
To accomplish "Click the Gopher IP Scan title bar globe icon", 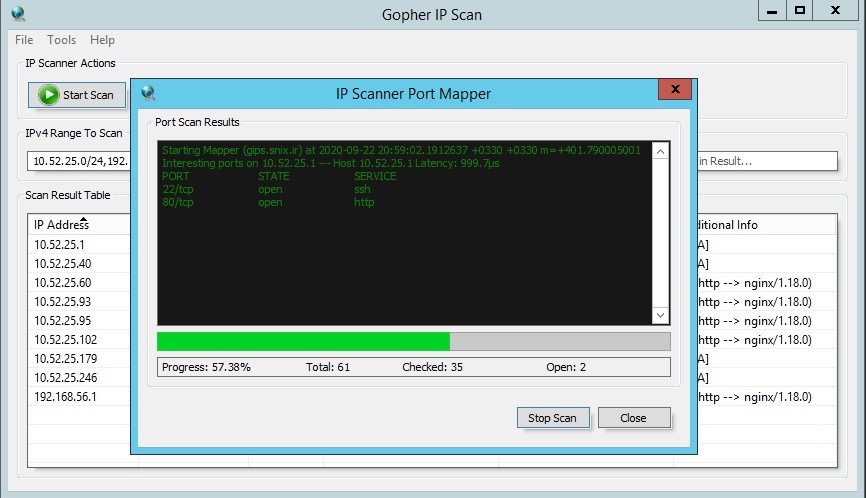I will point(18,13).
